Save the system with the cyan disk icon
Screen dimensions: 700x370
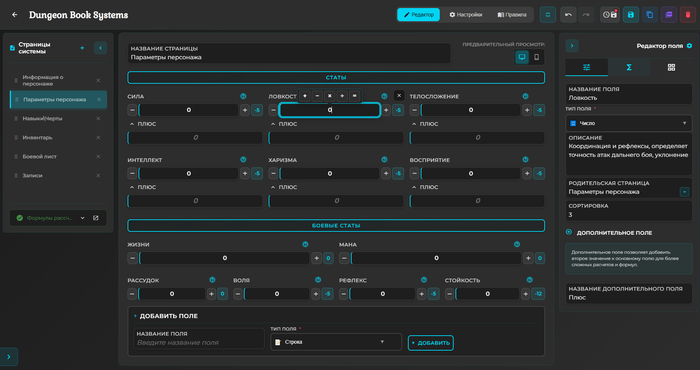click(x=631, y=15)
